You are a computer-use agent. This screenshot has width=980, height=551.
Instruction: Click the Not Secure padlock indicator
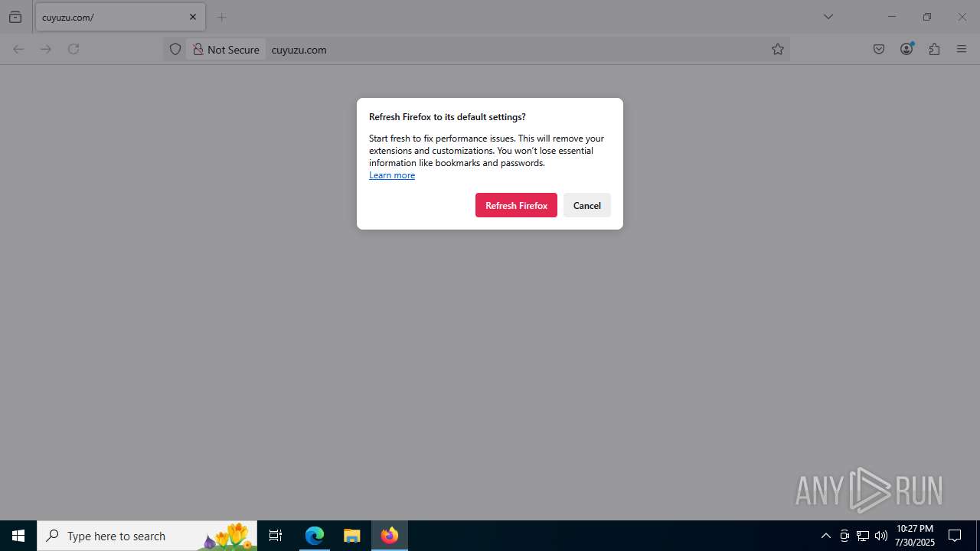coord(226,49)
